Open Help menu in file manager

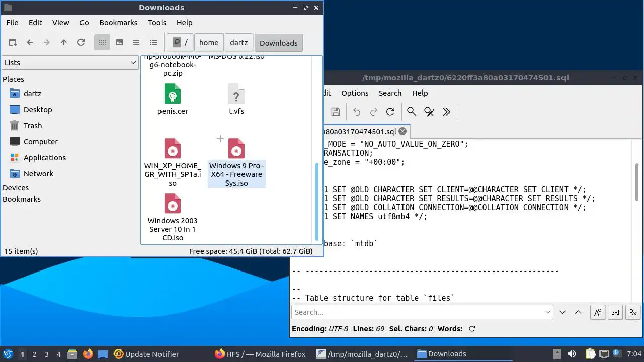[185, 23]
